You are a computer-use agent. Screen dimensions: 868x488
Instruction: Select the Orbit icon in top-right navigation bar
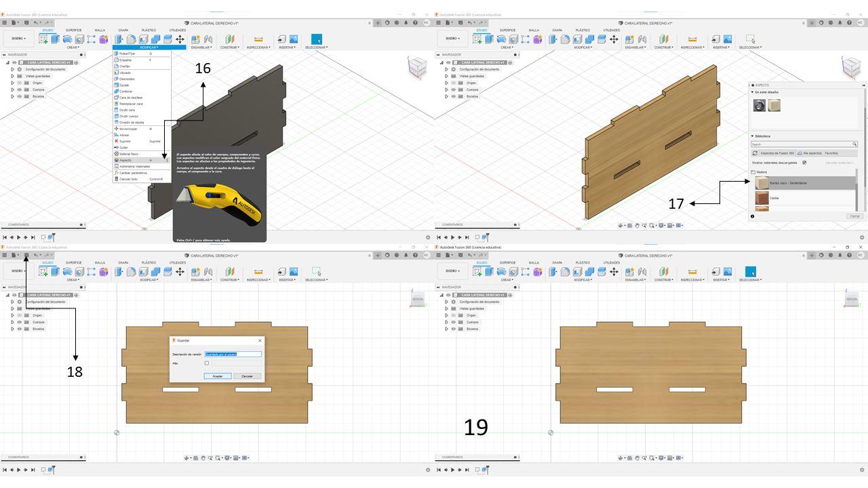point(622,226)
